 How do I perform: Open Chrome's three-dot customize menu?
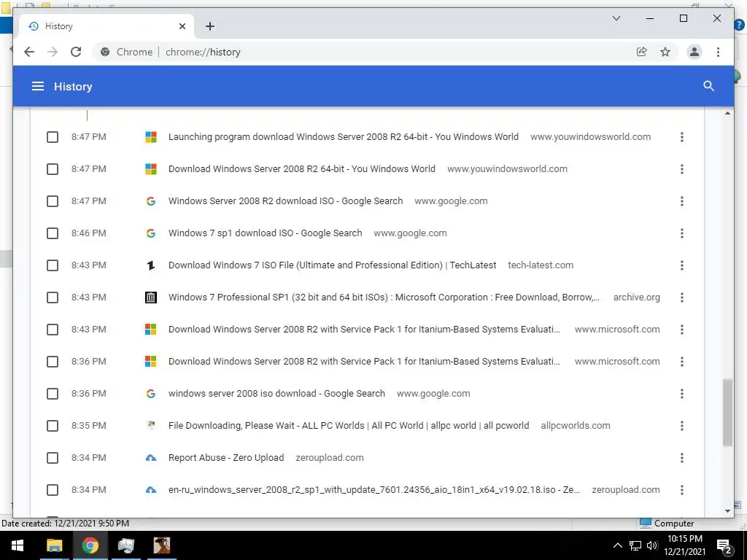pyautogui.click(x=718, y=52)
